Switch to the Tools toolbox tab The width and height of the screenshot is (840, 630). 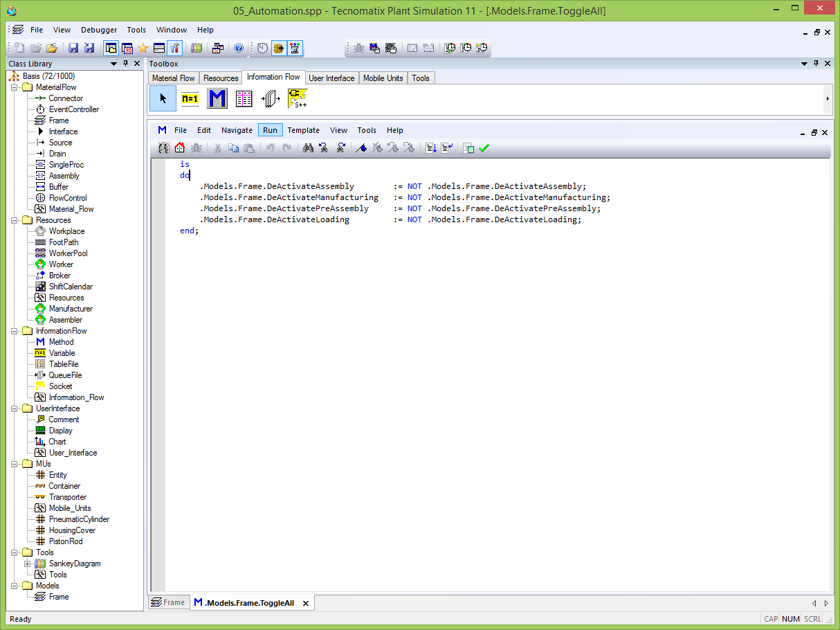click(x=421, y=78)
